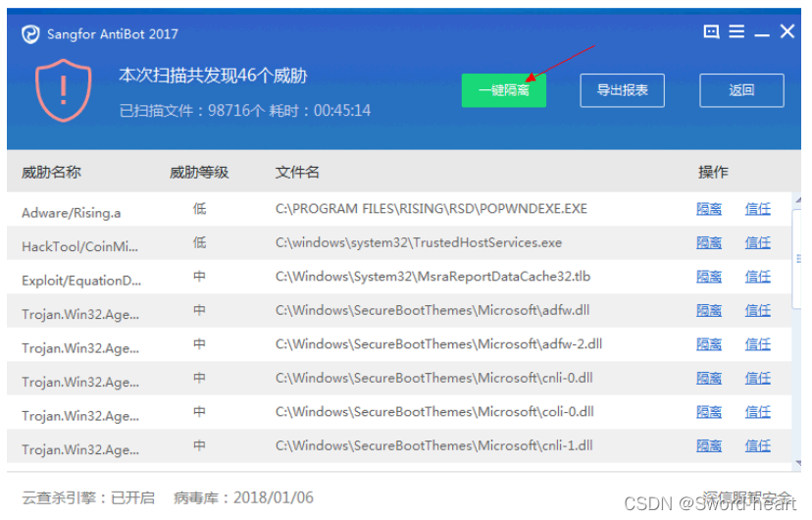Screen dimensions: 812x520
Task: Quarantine (隔离) the Adware/Rising.a threat
Action: [x=709, y=209]
